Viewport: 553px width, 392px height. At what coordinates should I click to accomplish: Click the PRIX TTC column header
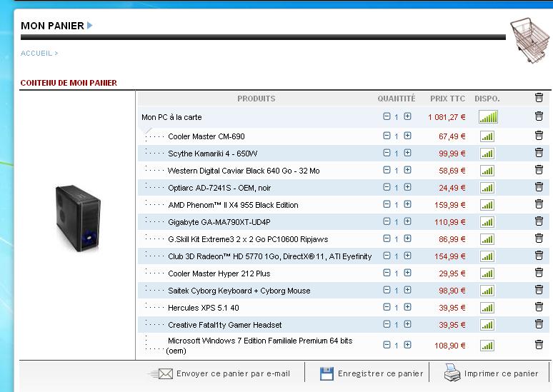[447, 99]
